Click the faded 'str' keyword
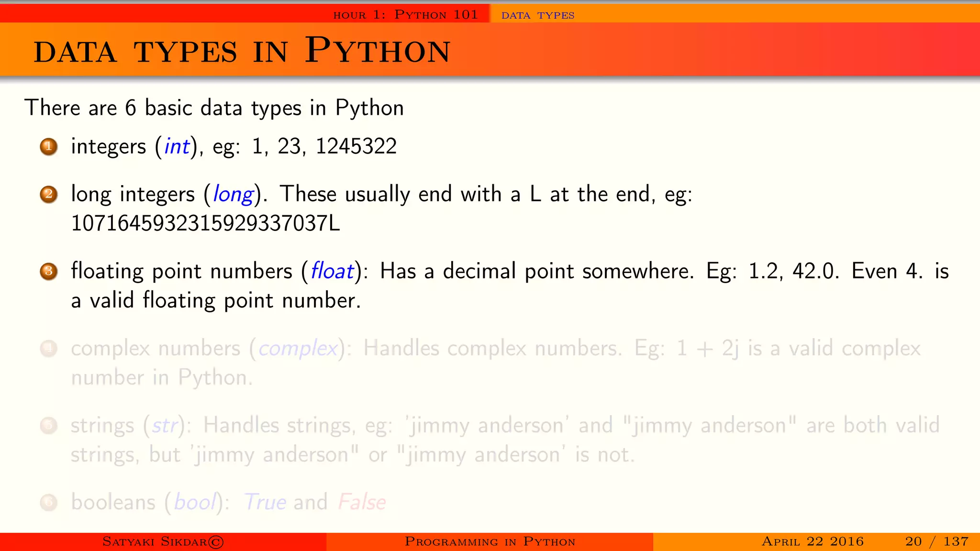 [165, 426]
